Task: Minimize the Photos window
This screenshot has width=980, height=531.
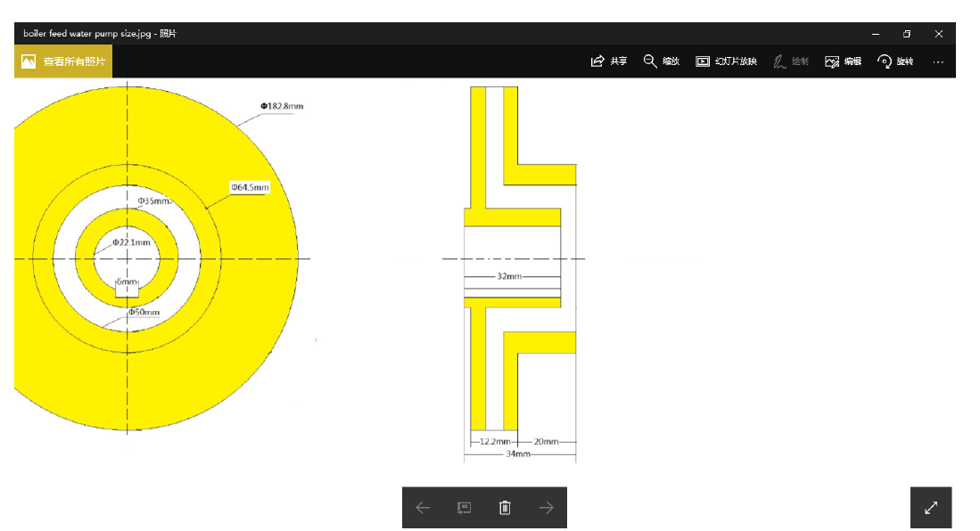Action: [876, 34]
